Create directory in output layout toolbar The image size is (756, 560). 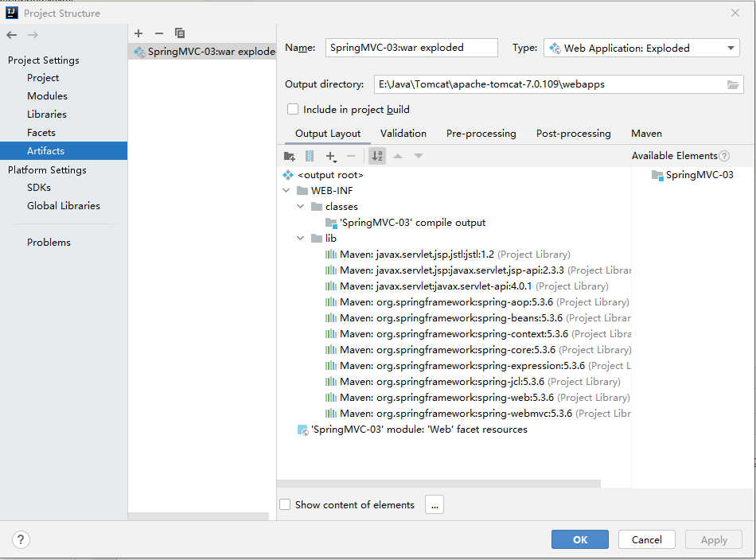290,156
